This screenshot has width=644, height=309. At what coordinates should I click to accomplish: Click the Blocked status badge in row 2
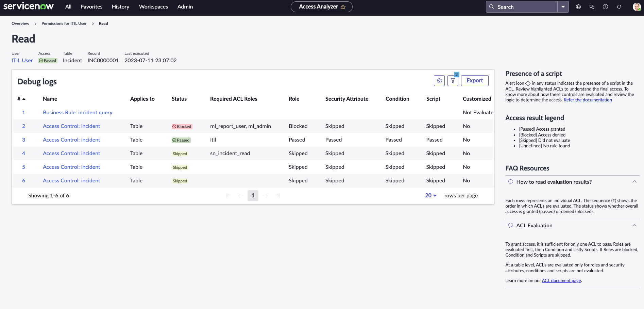[182, 127]
